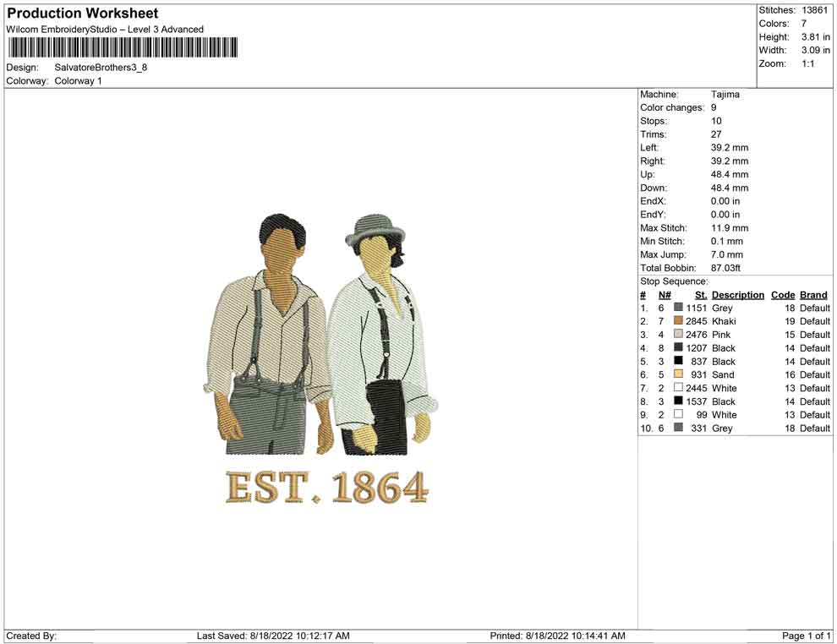Click the Color changes value '9'
Image resolution: width=837 pixels, height=644 pixels.
pyautogui.click(x=714, y=108)
